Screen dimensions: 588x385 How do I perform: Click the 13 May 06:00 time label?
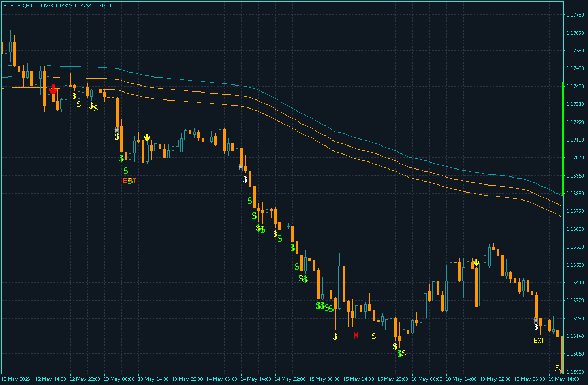coord(119,379)
